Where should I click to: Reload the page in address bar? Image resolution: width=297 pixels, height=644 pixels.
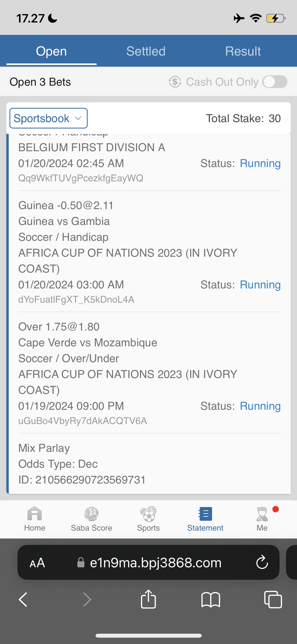[x=262, y=562]
